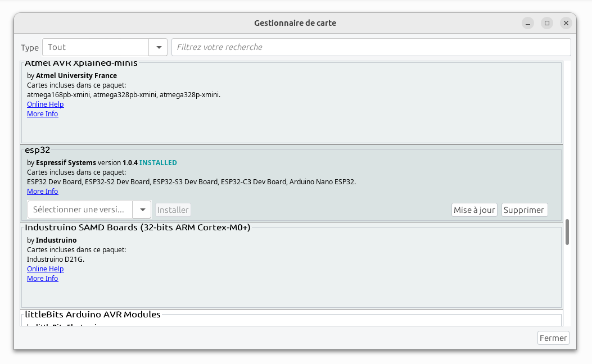Expand the Sélectionner une version arrow
The width and height of the screenshot is (592, 364).
[x=142, y=210]
